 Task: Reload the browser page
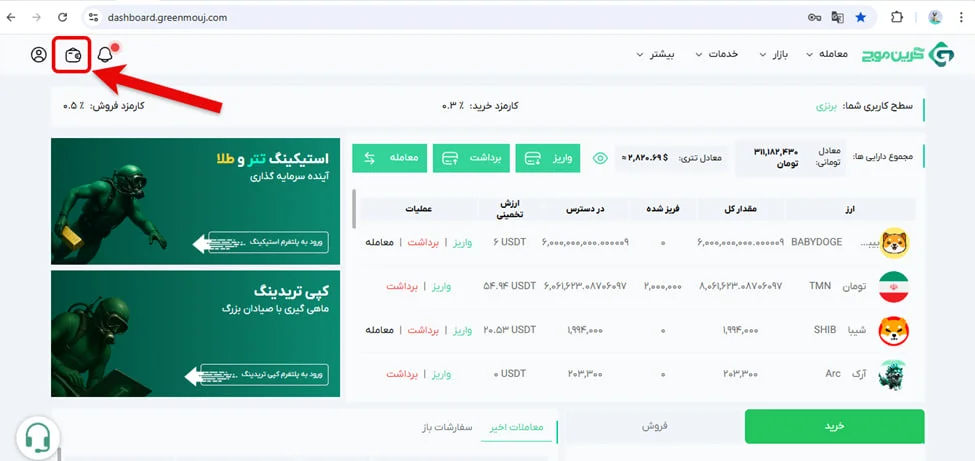[62, 17]
